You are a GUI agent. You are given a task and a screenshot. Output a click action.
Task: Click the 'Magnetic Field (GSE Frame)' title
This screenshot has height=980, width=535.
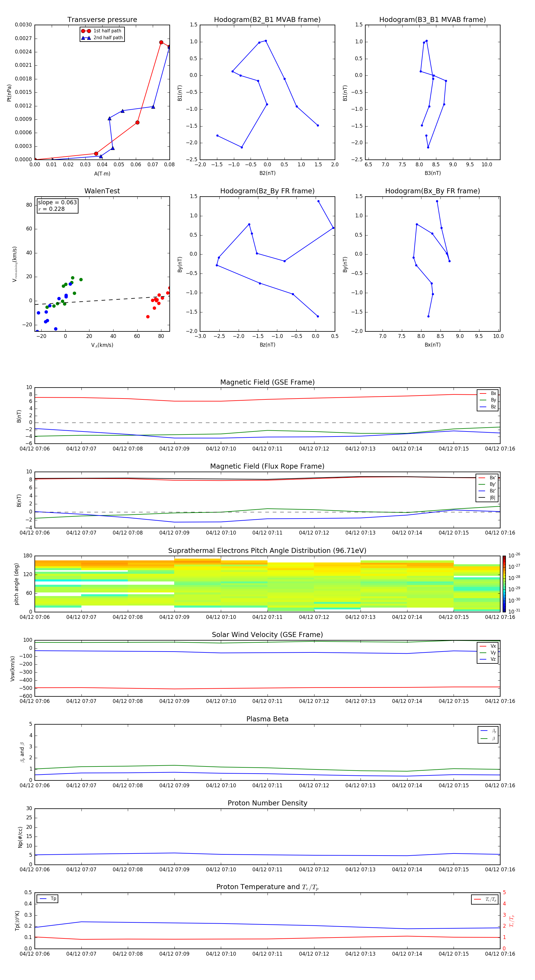(267, 382)
